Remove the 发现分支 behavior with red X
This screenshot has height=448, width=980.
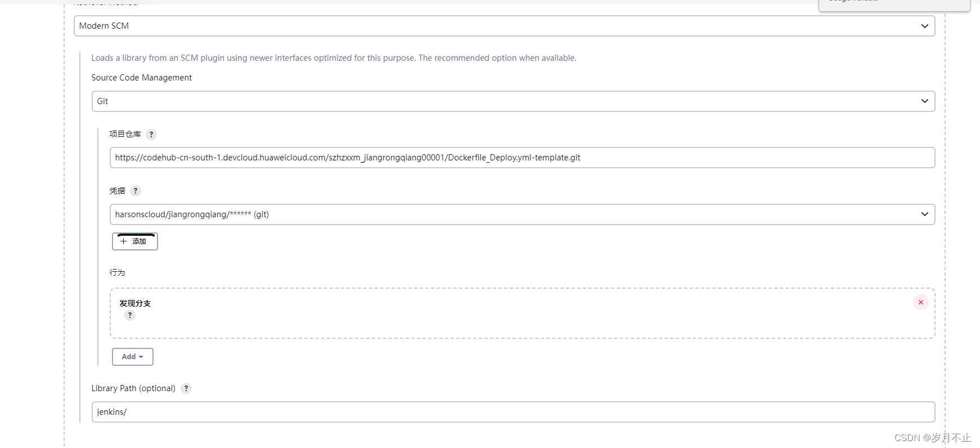pos(921,302)
